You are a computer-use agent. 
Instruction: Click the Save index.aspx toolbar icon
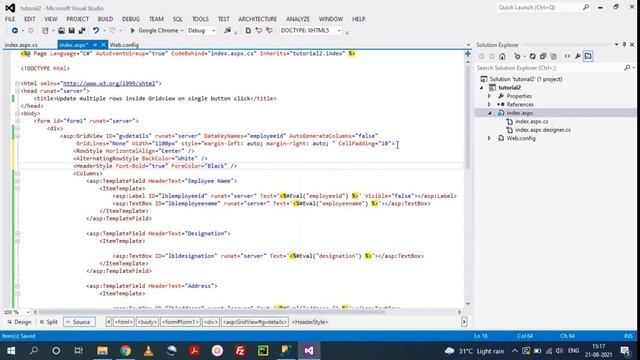point(71,31)
